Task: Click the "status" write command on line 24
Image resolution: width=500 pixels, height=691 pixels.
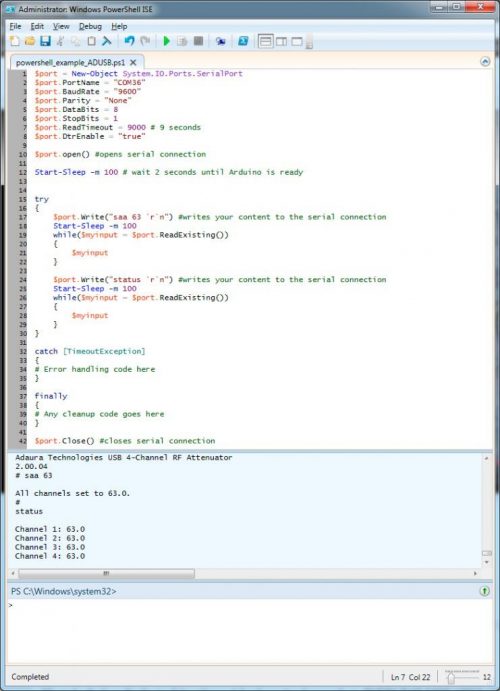Action: coord(220,279)
